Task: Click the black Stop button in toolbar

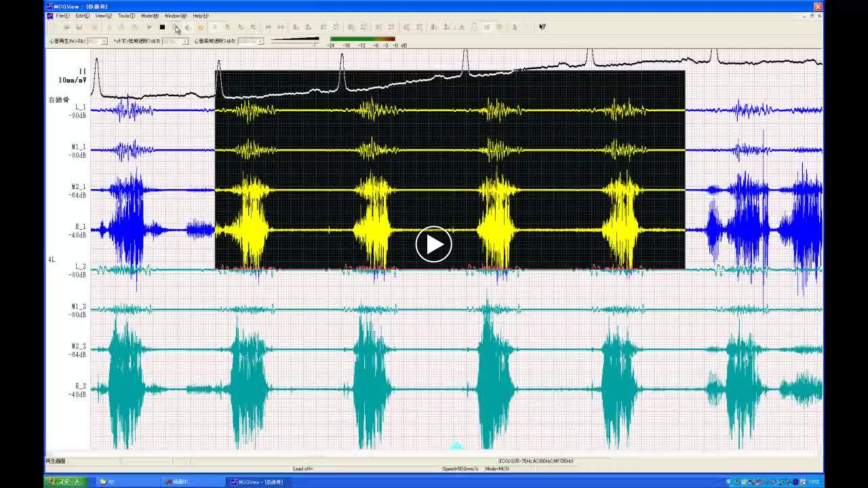Action: pyautogui.click(x=162, y=27)
